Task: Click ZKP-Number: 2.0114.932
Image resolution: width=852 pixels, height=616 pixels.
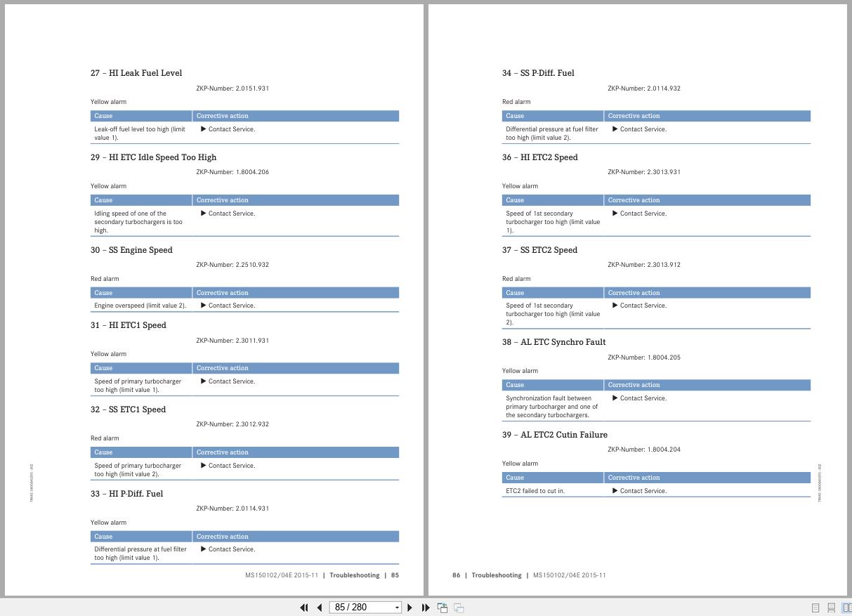Action: point(644,89)
